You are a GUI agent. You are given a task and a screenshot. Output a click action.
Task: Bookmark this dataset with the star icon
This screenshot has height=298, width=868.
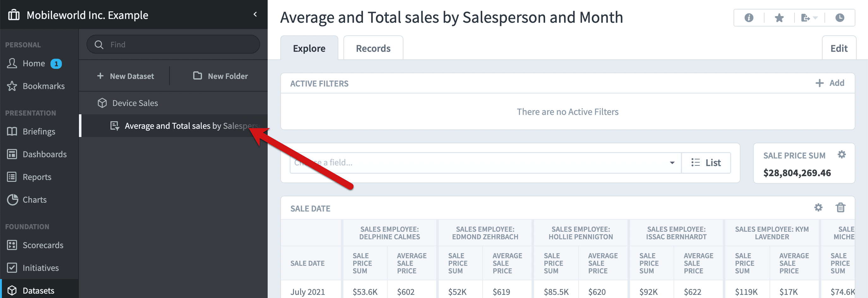(x=779, y=18)
